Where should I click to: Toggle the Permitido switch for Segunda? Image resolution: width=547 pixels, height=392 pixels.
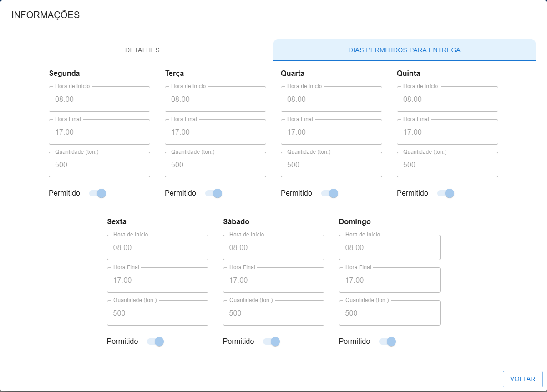coord(98,193)
